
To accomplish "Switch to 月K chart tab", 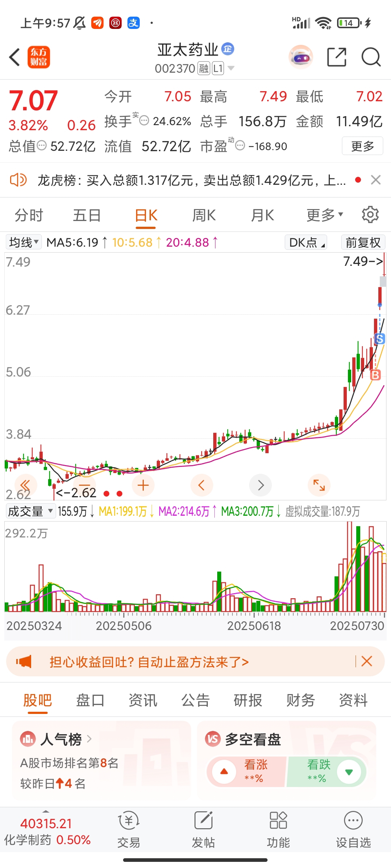I will click(262, 215).
